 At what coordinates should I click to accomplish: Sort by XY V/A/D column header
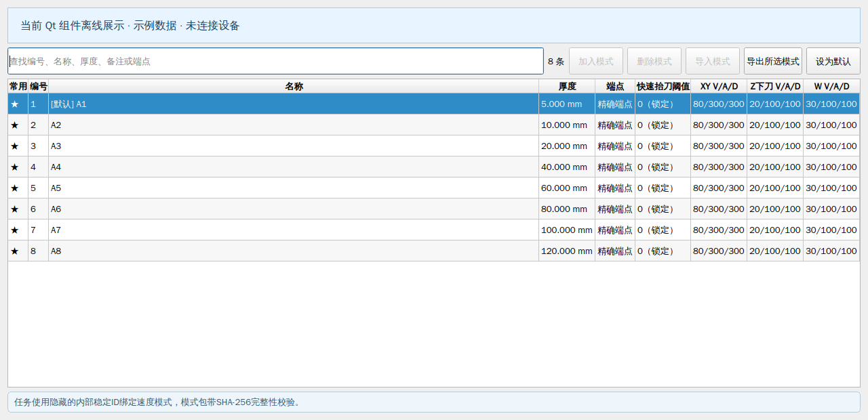pos(719,87)
